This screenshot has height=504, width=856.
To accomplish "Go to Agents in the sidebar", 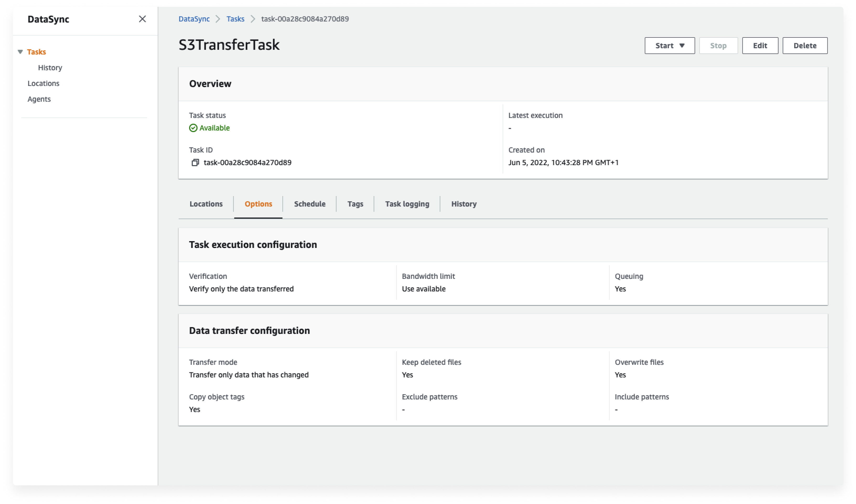I will pyautogui.click(x=39, y=99).
